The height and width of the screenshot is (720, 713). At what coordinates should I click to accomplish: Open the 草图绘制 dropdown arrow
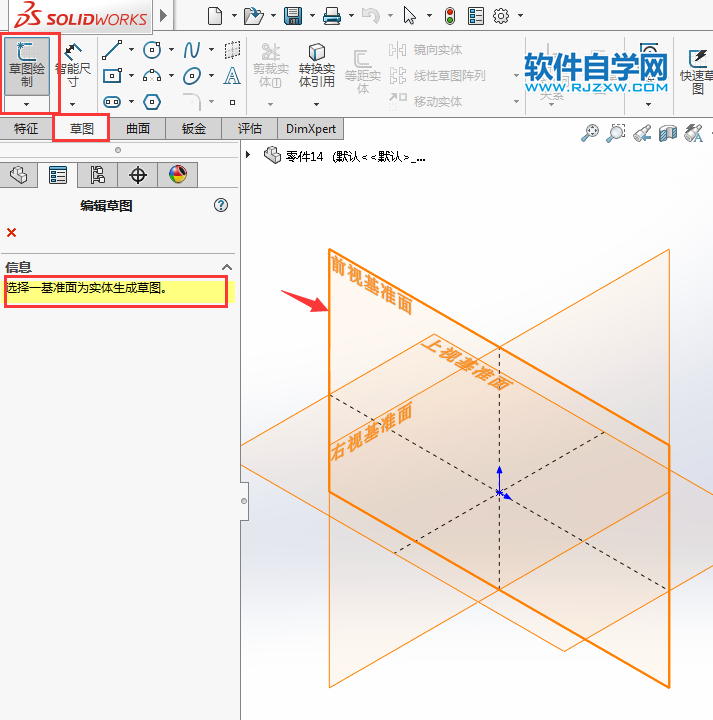27,104
